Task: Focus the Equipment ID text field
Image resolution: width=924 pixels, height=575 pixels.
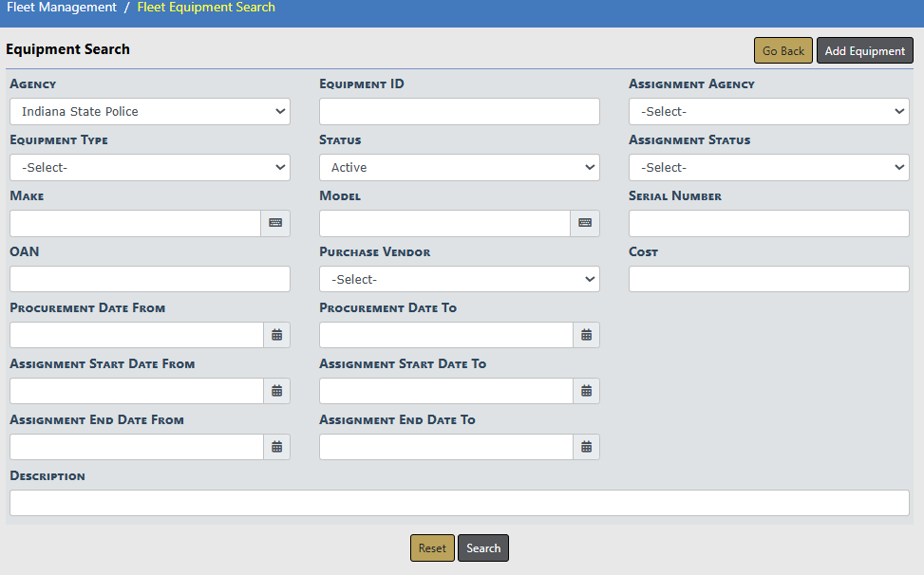Action: pyautogui.click(x=459, y=112)
